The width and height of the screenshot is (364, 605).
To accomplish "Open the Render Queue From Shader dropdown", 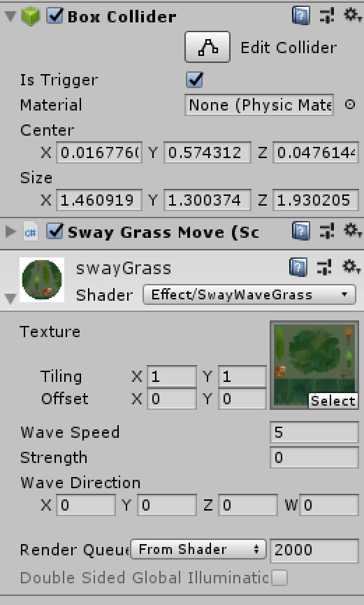I will tap(198, 550).
